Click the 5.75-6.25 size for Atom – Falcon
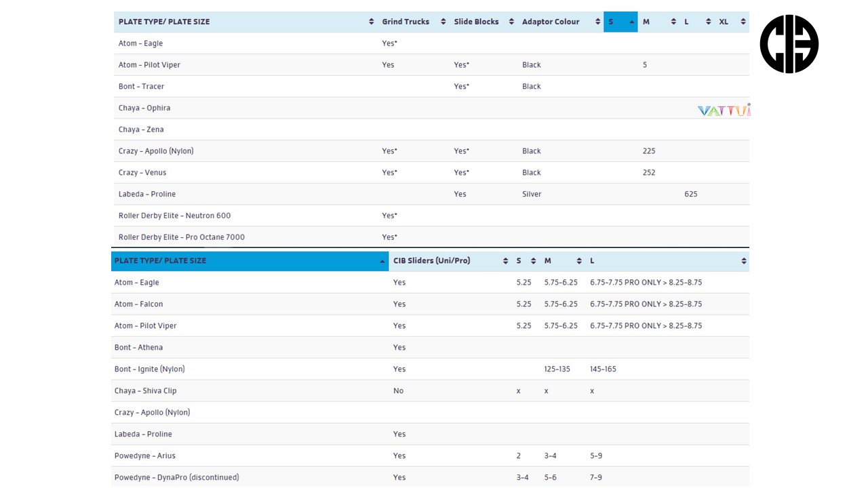 [x=561, y=304]
